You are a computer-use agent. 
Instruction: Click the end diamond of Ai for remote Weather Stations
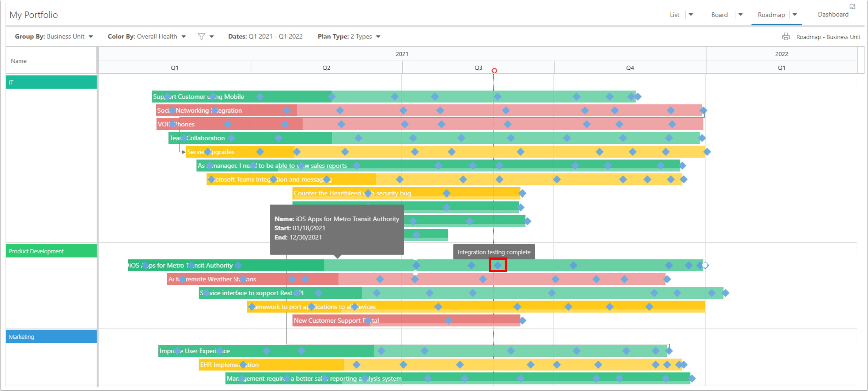click(x=667, y=279)
